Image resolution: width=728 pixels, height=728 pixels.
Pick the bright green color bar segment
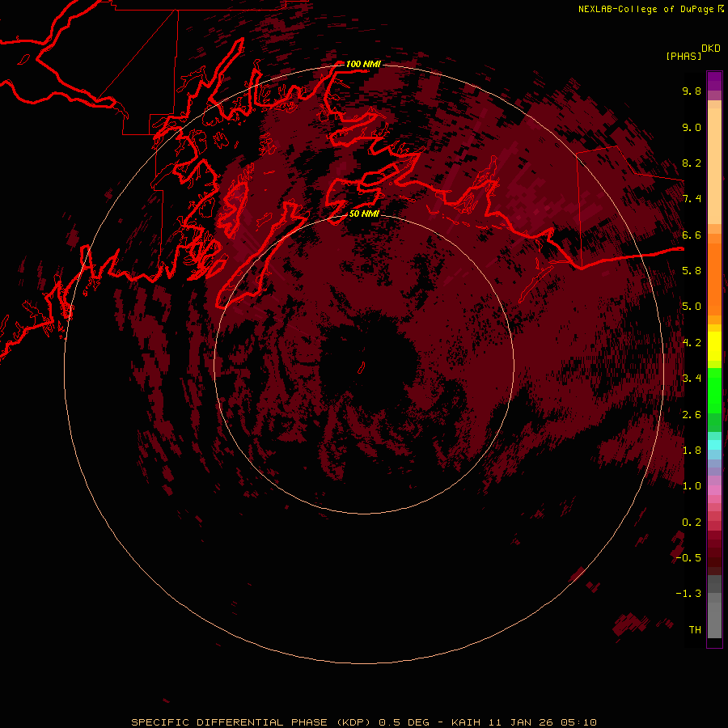[714, 390]
